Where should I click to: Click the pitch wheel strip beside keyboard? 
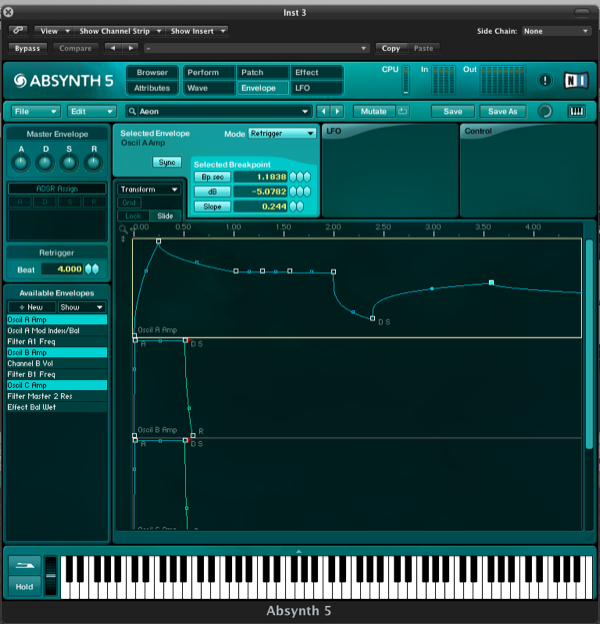click(51, 575)
